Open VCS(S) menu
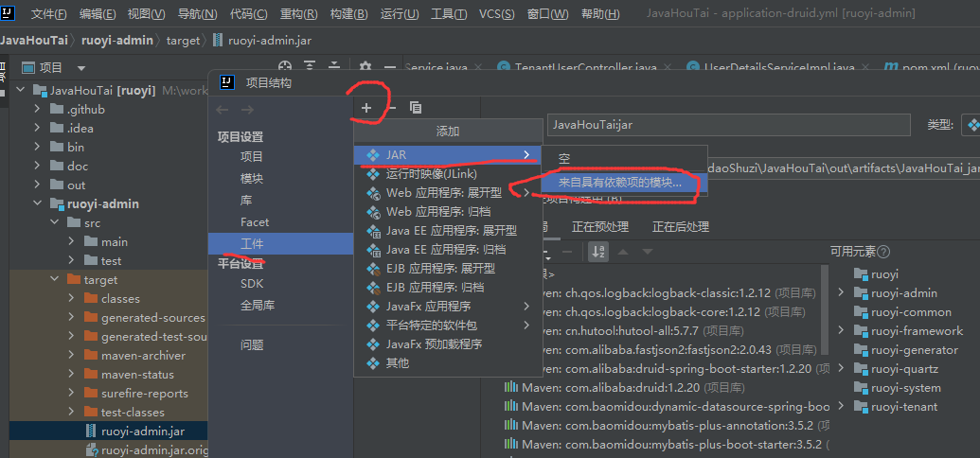Screen dimensions: 980x458 click(x=497, y=14)
